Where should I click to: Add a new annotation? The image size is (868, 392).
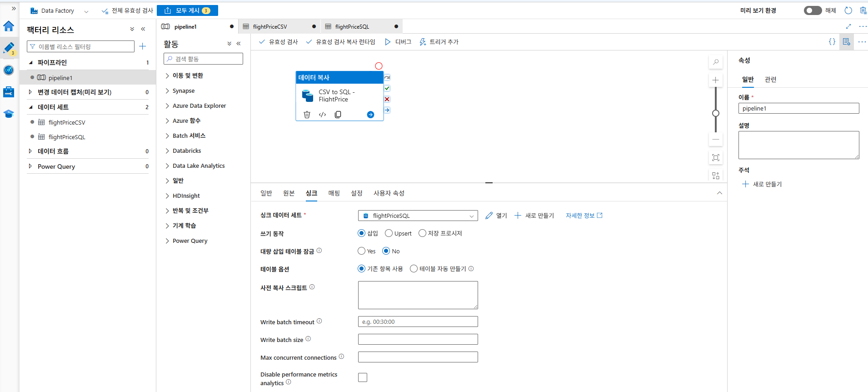(x=762, y=184)
